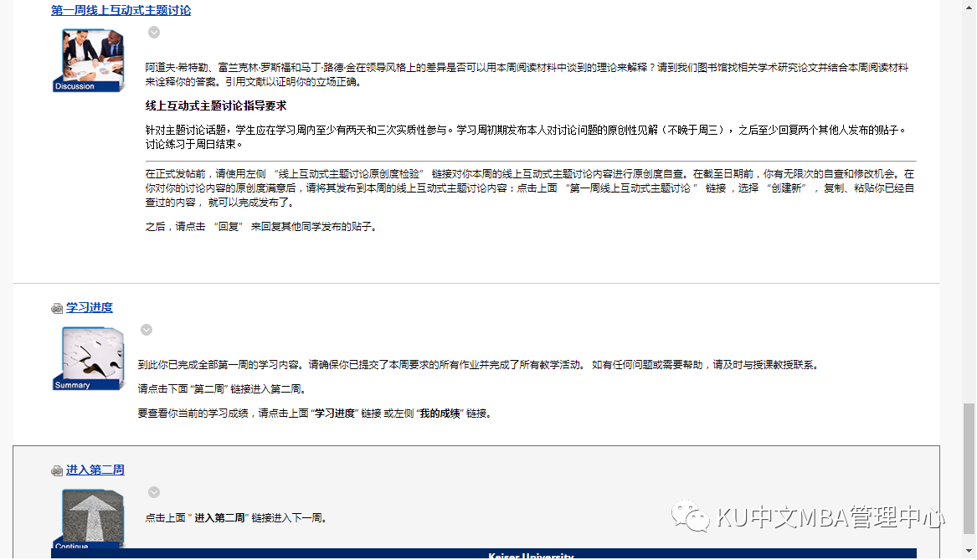
Task: Click the Summary puzzle thumbnail icon
Action: (92, 353)
